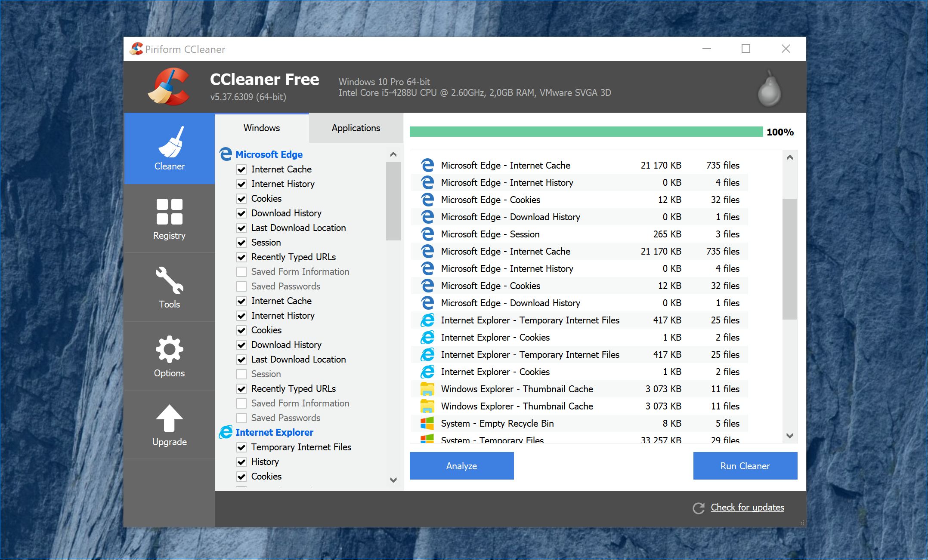Click the Microsoft Edge section icon
Viewport: 928px width, 560px height.
coord(226,154)
